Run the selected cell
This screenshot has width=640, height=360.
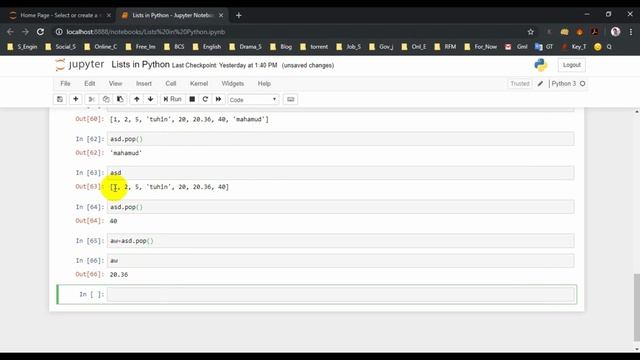click(x=172, y=99)
